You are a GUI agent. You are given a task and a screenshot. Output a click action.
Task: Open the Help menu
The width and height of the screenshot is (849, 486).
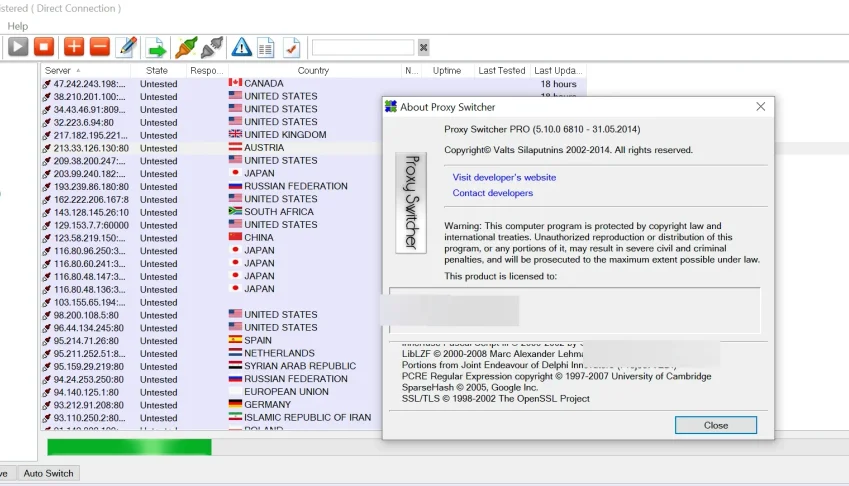pos(17,26)
